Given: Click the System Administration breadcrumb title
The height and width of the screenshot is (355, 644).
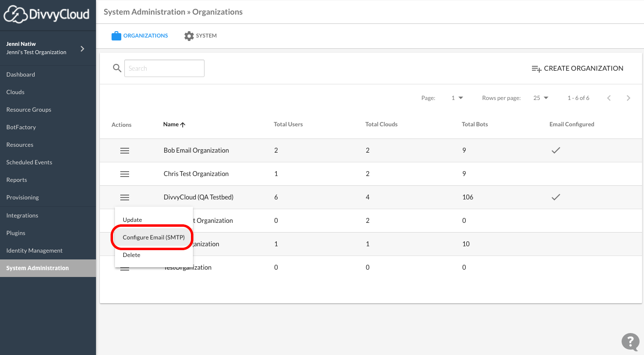Looking at the screenshot, I should coord(144,12).
